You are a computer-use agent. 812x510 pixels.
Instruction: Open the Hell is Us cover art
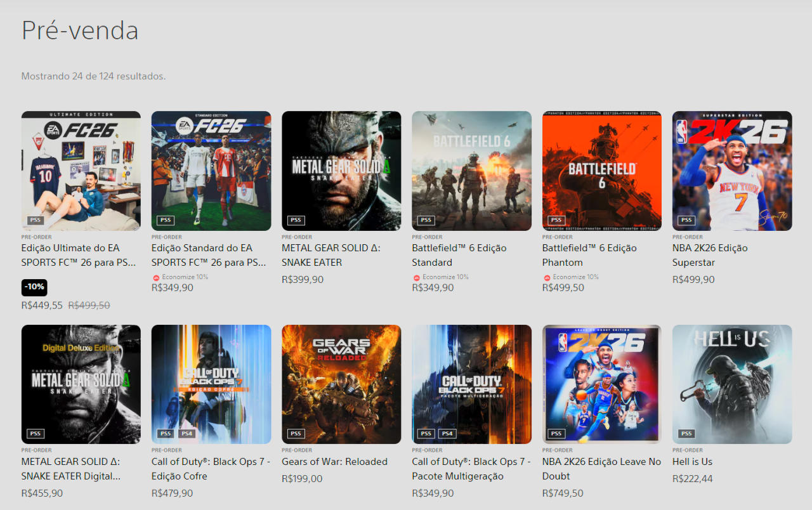[732, 384]
